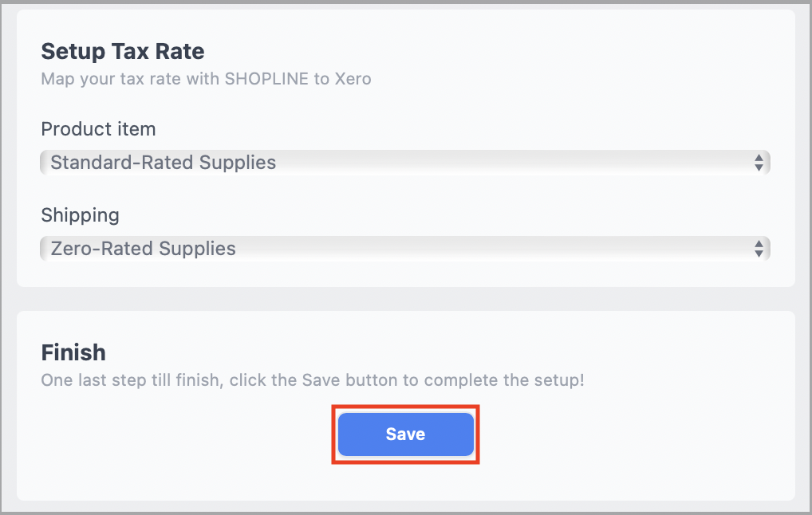The width and height of the screenshot is (812, 515).
Task: Click inside the Shipping combo box
Action: [319, 248]
